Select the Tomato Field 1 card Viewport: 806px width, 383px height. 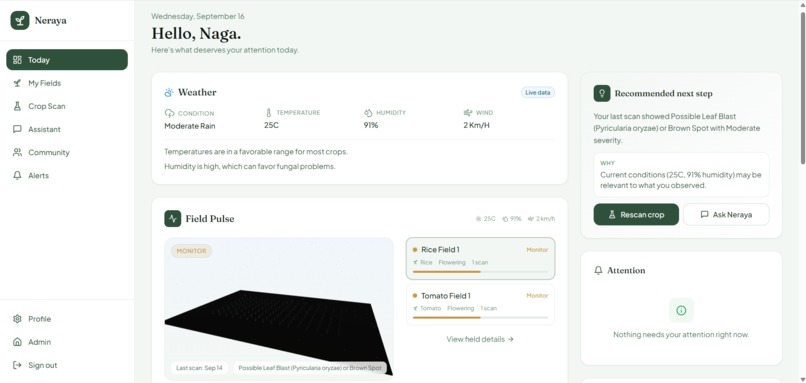480,304
